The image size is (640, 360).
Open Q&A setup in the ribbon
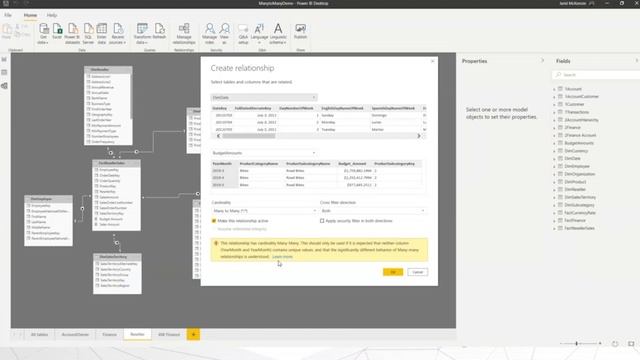(243, 33)
